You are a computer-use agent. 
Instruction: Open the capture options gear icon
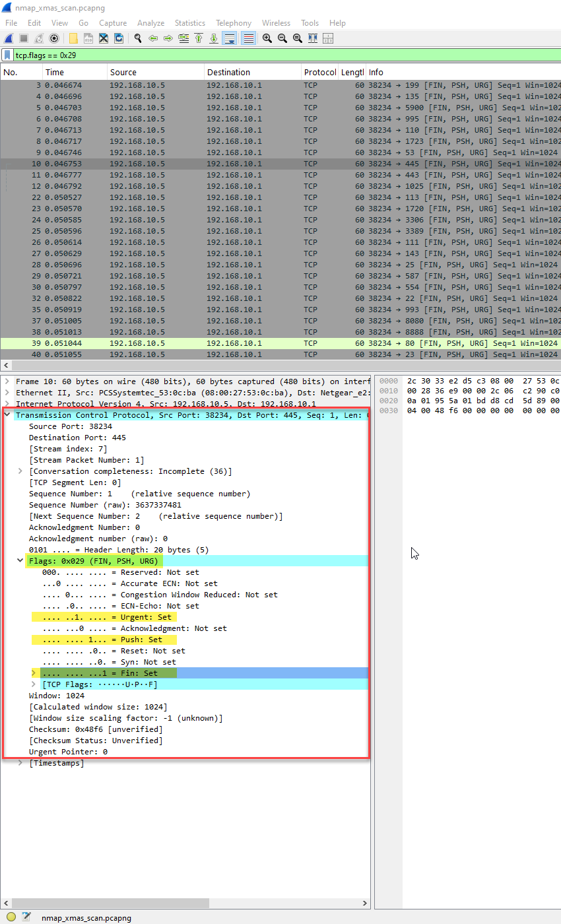(x=54, y=38)
